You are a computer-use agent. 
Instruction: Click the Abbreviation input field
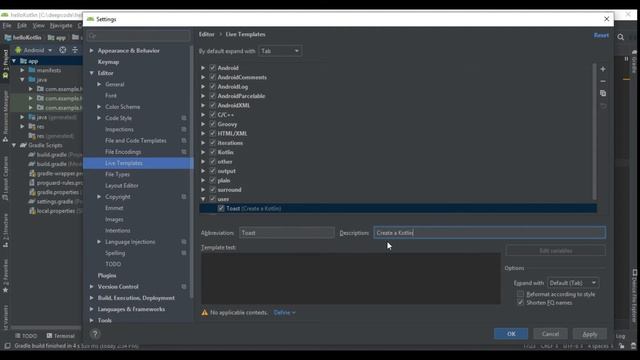pos(287,233)
